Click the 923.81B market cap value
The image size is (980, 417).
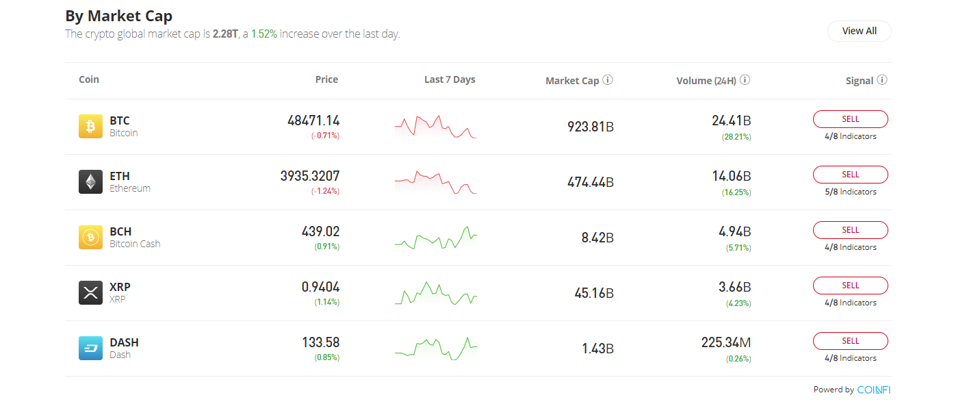pyautogui.click(x=591, y=127)
